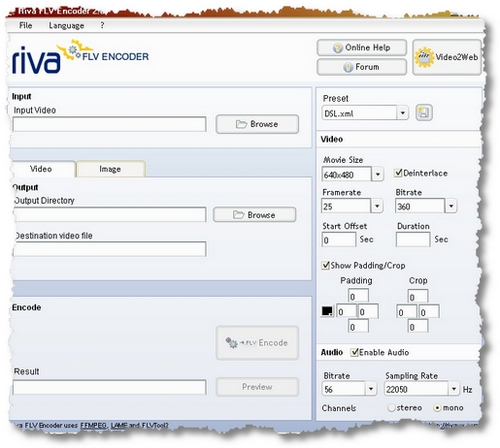The width and height of the screenshot is (500, 448).
Task: Expand the audio Bitrate 56 dropdown
Action: pyautogui.click(x=371, y=389)
